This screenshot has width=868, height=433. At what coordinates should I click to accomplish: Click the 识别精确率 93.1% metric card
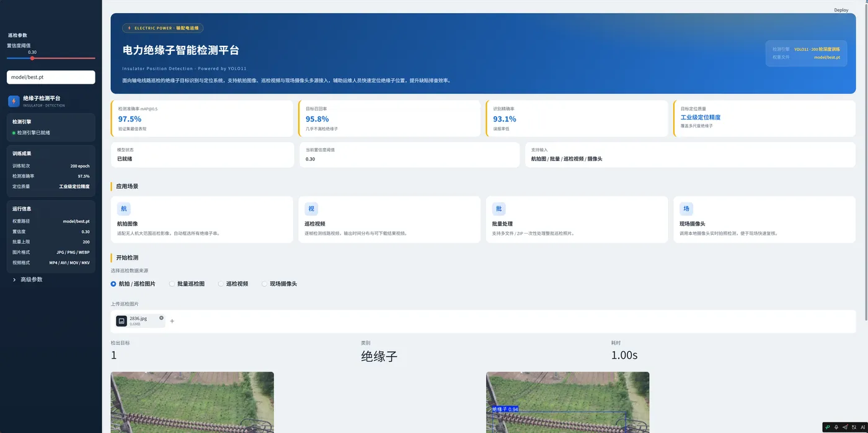(x=577, y=118)
